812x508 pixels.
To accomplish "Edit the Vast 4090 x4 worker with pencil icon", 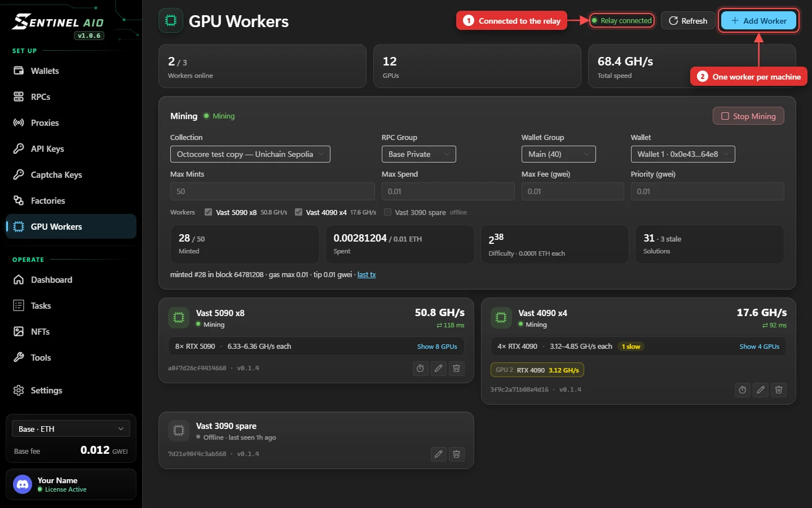I will pyautogui.click(x=761, y=390).
